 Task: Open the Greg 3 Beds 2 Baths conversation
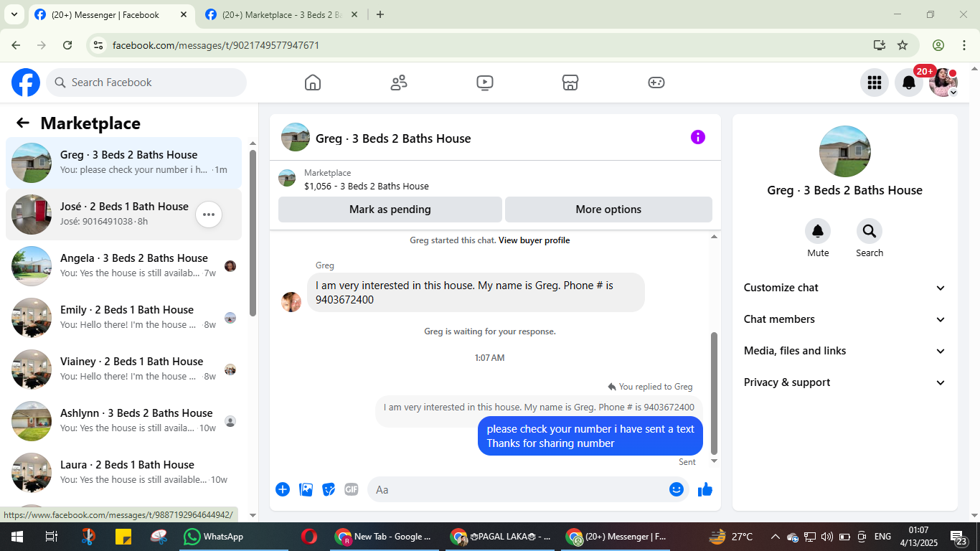pos(123,163)
